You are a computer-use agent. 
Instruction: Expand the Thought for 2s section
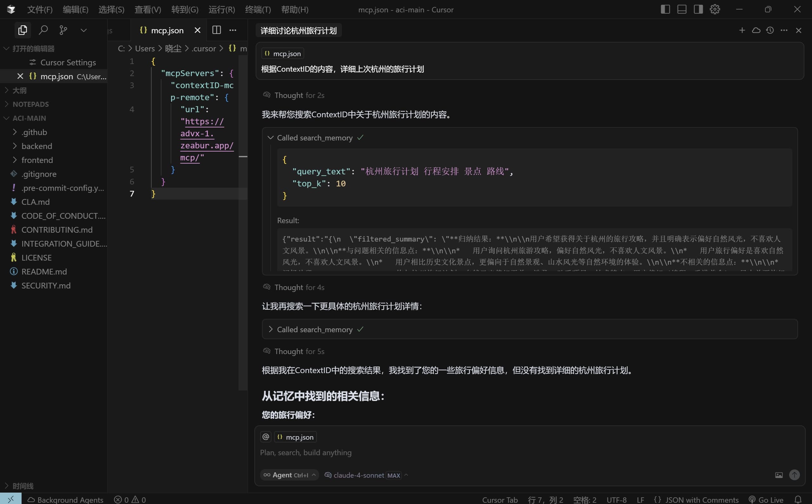click(293, 95)
